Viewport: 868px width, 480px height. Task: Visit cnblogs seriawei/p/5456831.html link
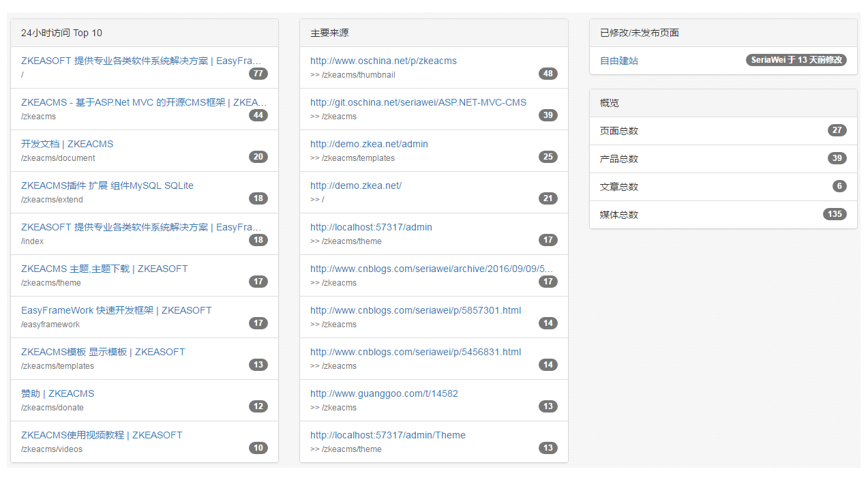click(415, 352)
